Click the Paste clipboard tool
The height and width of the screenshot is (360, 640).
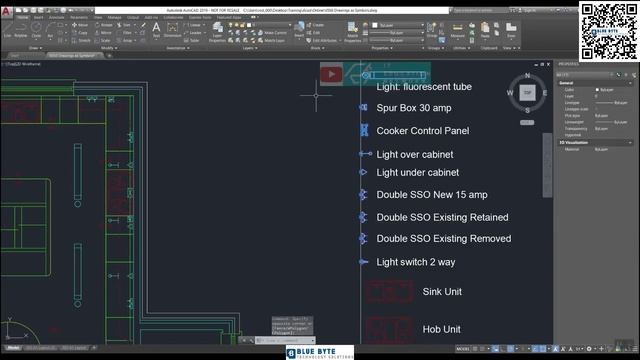[x=485, y=30]
